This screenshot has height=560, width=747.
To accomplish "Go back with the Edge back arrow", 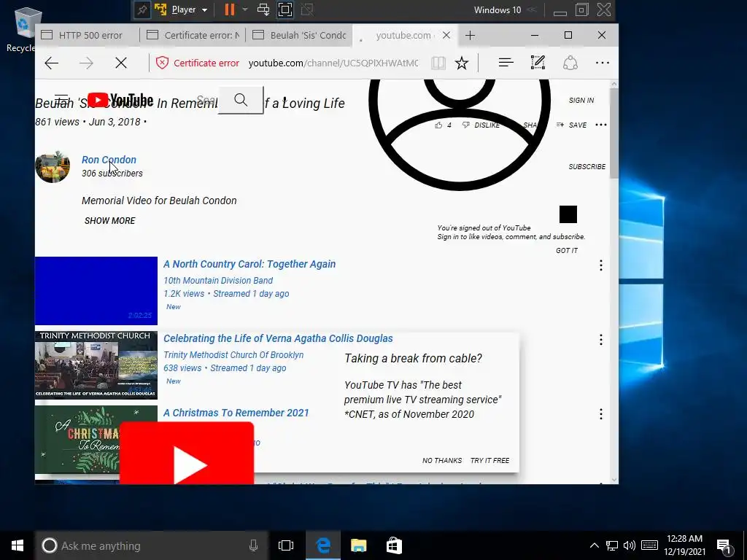I will point(52,63).
